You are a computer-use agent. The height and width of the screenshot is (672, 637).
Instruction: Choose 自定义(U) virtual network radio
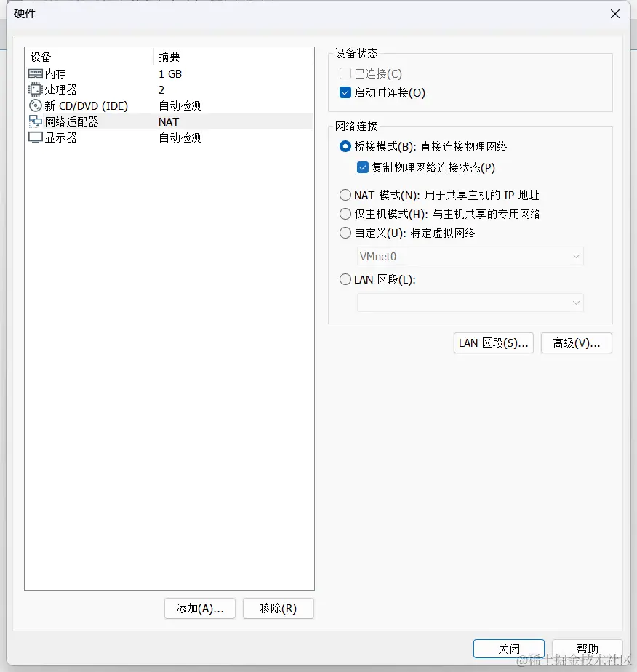click(x=345, y=233)
